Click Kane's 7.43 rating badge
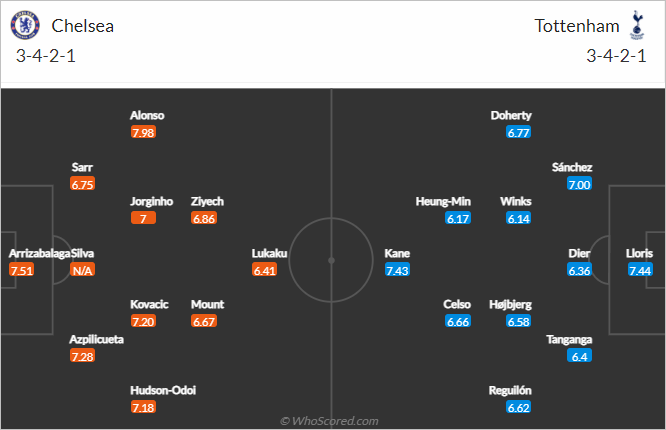This screenshot has height=430, width=666. 397,270
